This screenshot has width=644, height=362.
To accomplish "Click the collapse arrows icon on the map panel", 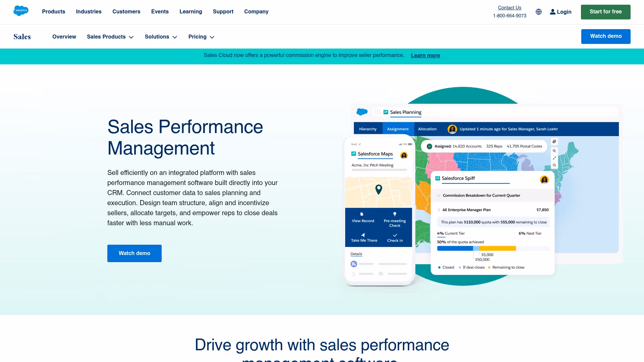I will tap(554, 158).
